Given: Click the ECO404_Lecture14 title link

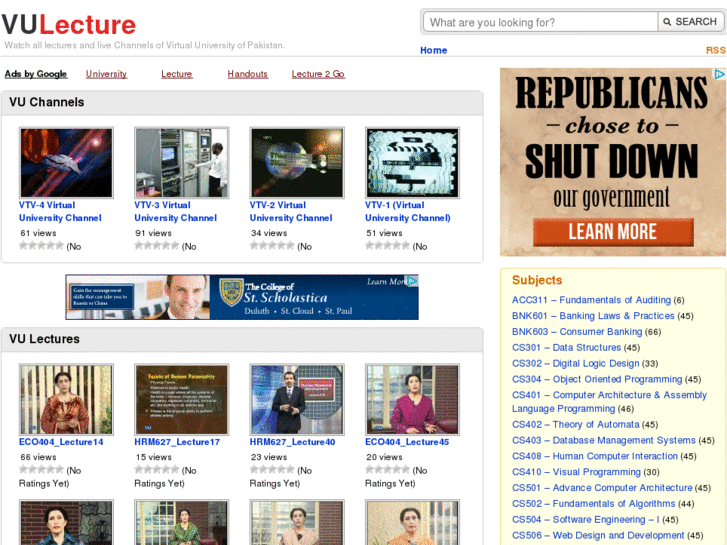Looking at the screenshot, I should pos(61,442).
